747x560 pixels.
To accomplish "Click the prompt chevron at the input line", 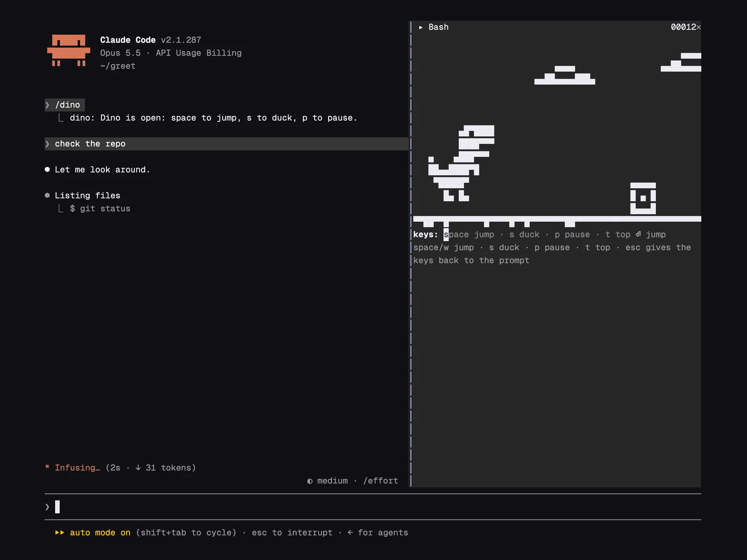I will pos(47,507).
